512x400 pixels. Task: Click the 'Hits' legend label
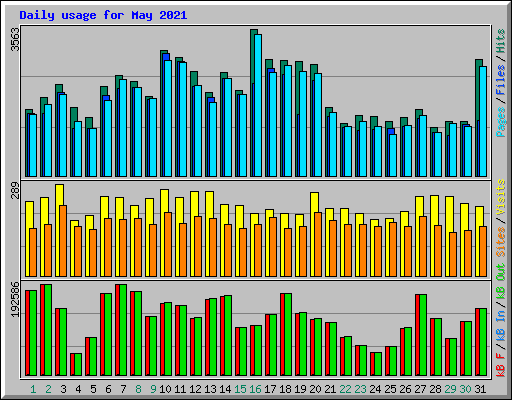coord(501,41)
